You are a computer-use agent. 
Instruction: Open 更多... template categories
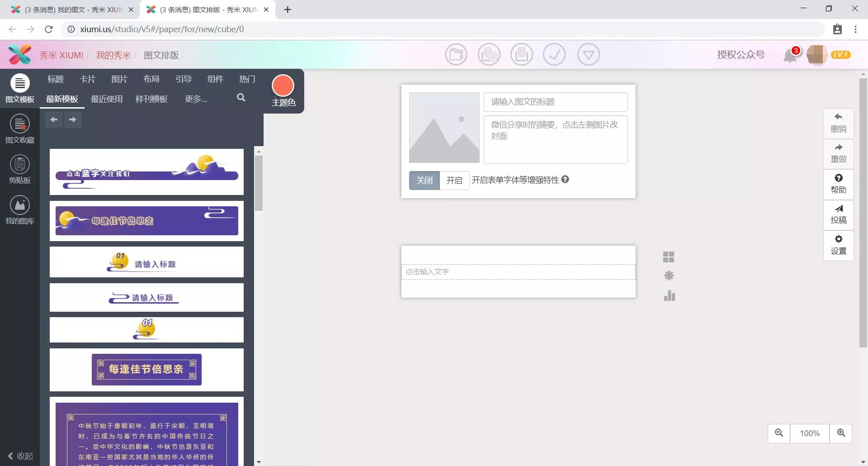pyautogui.click(x=196, y=99)
